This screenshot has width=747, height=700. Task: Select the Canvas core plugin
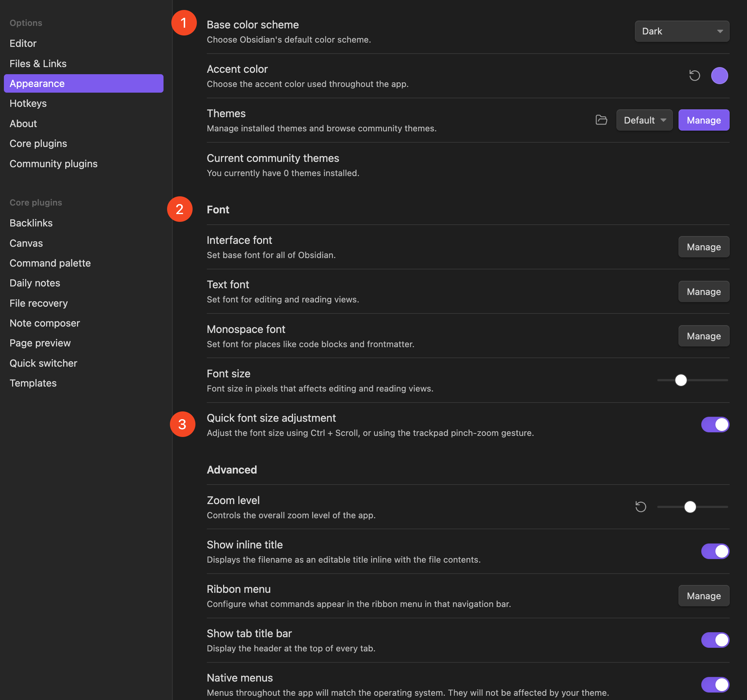[26, 243]
